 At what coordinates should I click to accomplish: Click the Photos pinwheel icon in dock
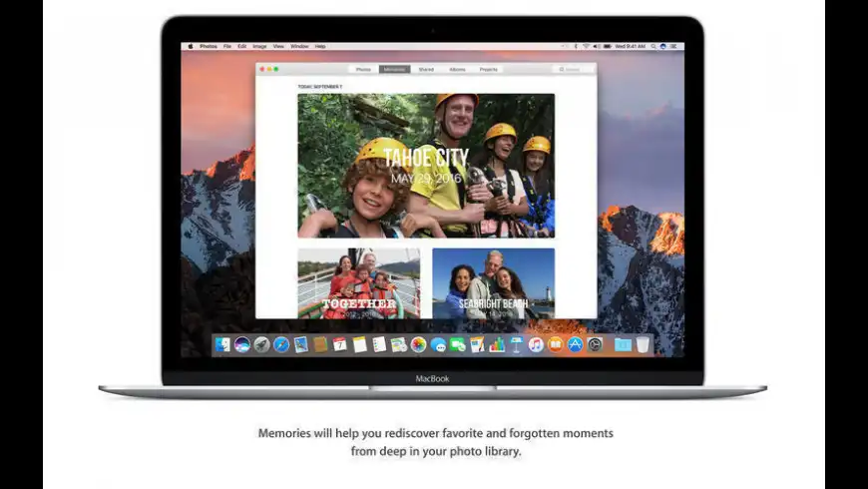[418, 344]
